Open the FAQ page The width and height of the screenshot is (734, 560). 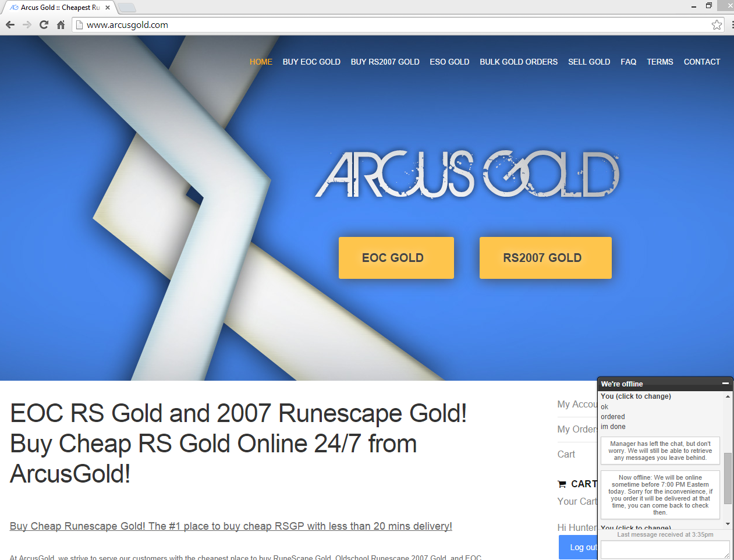(628, 62)
